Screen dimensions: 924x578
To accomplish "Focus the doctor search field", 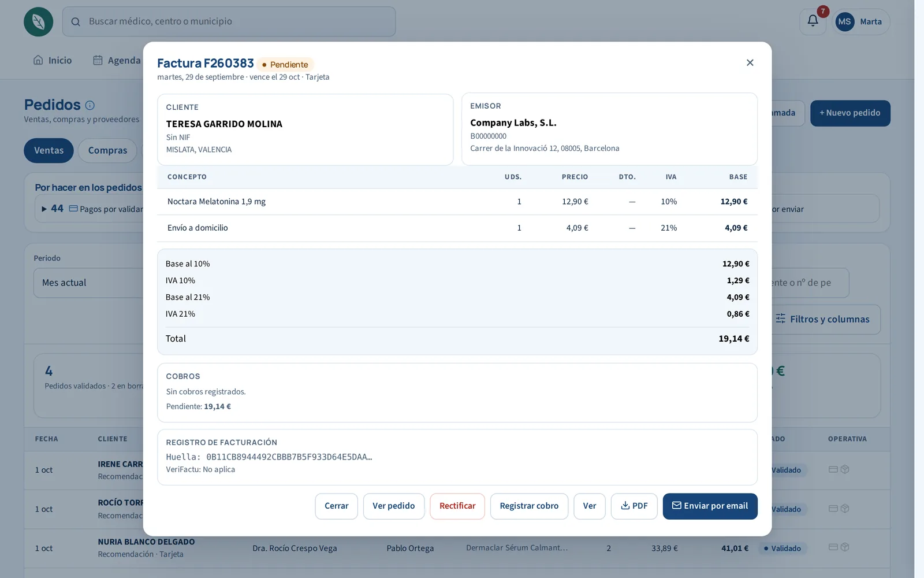I will coord(229,21).
